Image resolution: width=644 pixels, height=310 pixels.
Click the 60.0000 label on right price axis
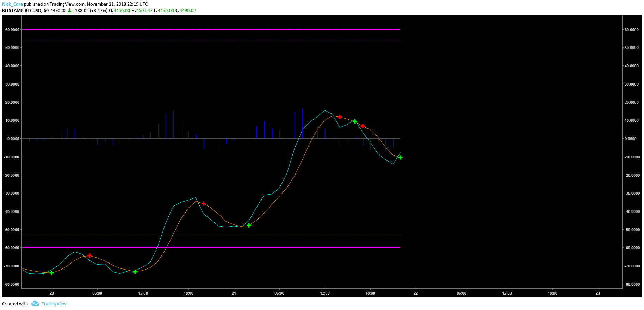point(631,30)
